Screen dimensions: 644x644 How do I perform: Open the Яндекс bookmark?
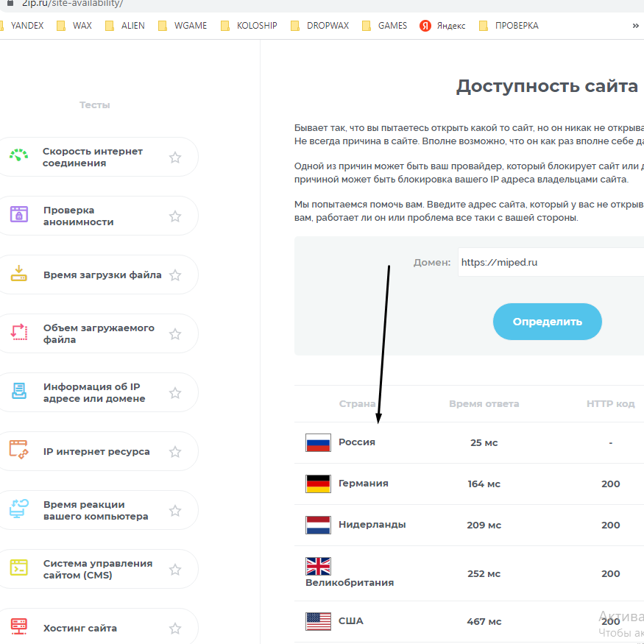[x=442, y=26]
